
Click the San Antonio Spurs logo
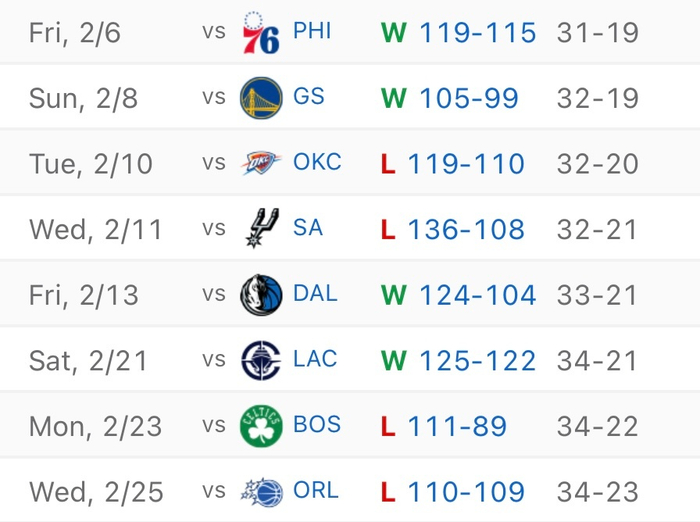tap(261, 229)
